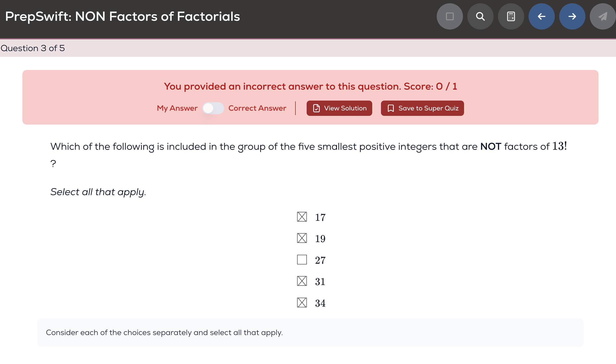Go to next question with right arrow
616x364 pixels.
[572, 16]
